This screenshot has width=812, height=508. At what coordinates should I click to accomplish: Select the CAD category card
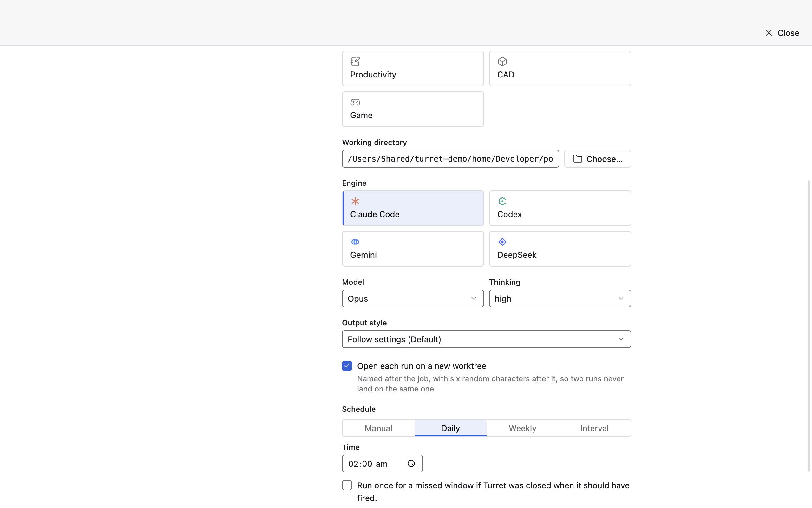[560, 69]
